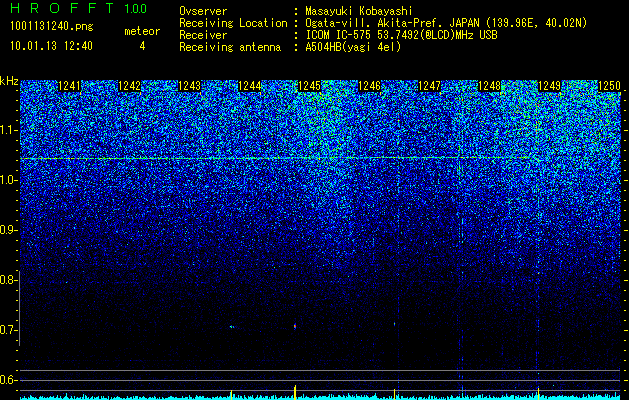
Task: Click the kHz axis unit label
Action: (9, 81)
